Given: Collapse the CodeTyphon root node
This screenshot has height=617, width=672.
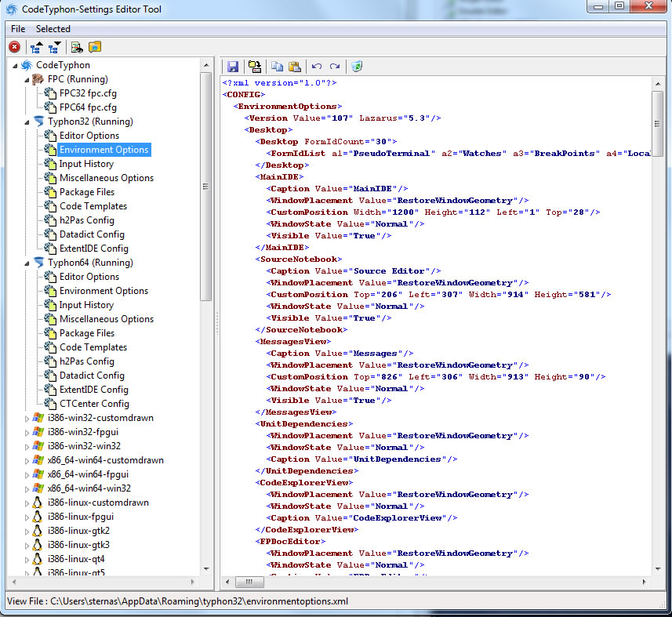Looking at the screenshot, I should click(15, 66).
